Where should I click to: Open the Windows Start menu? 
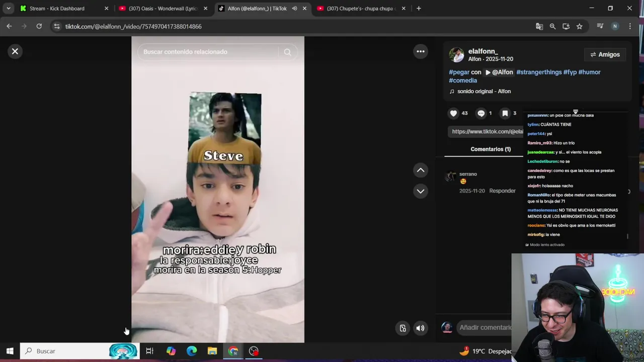(x=10, y=351)
